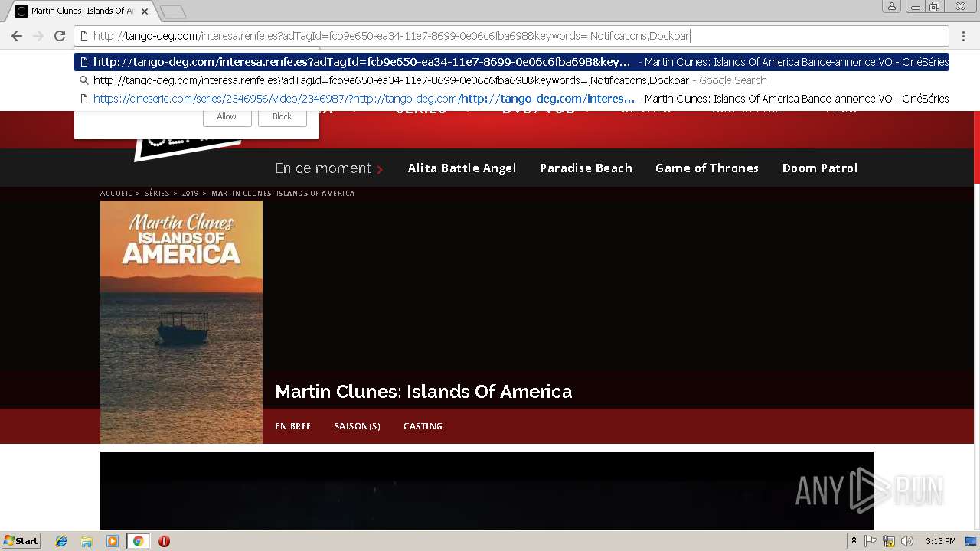The height and width of the screenshot is (551, 980).
Task: Switch to the Martin Clunes browser tab
Action: (x=82, y=11)
